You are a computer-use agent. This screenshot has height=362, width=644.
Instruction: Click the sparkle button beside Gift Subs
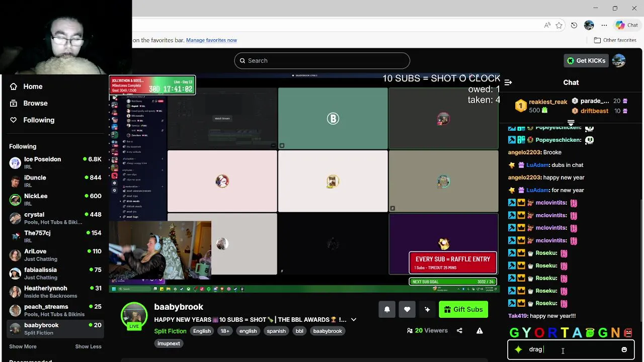[427, 309]
